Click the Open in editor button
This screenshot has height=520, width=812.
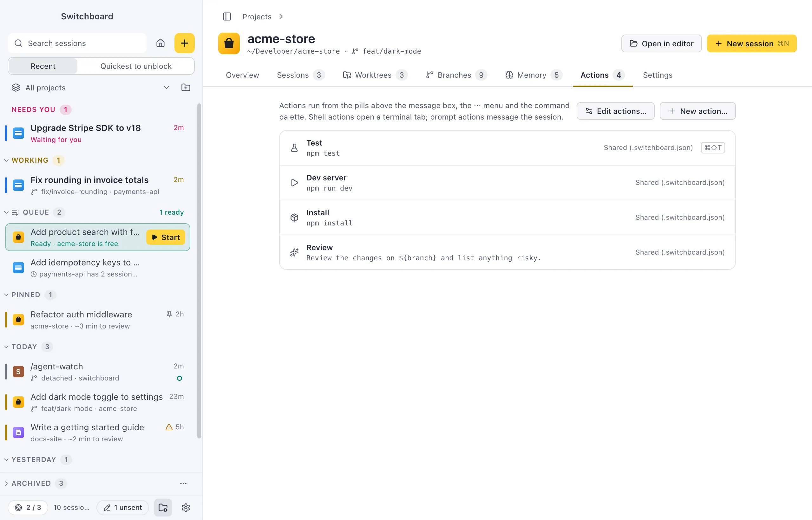(661, 43)
